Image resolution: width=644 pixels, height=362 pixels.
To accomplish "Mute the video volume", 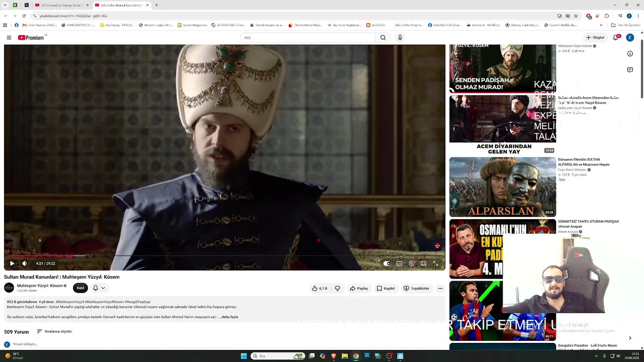I will point(25,263).
